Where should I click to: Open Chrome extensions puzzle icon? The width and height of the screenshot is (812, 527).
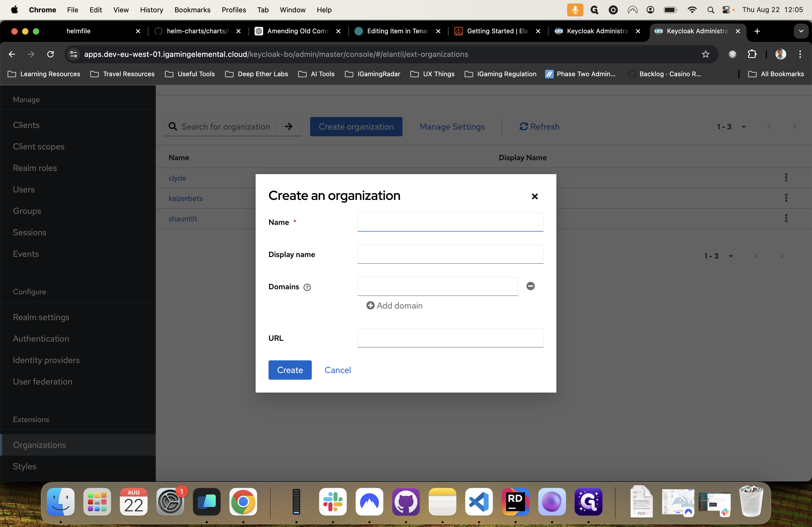point(752,54)
